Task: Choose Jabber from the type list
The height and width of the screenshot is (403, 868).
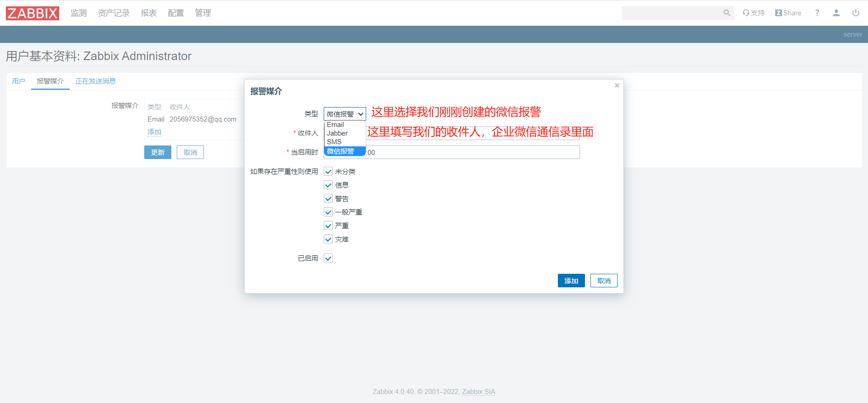Action: point(344,133)
